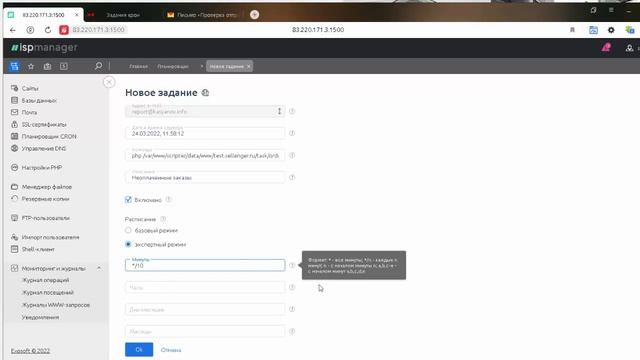Screen dimensions: 640x360
Task: Open FTP-пользователи section
Action: pyautogui.click(x=45, y=218)
